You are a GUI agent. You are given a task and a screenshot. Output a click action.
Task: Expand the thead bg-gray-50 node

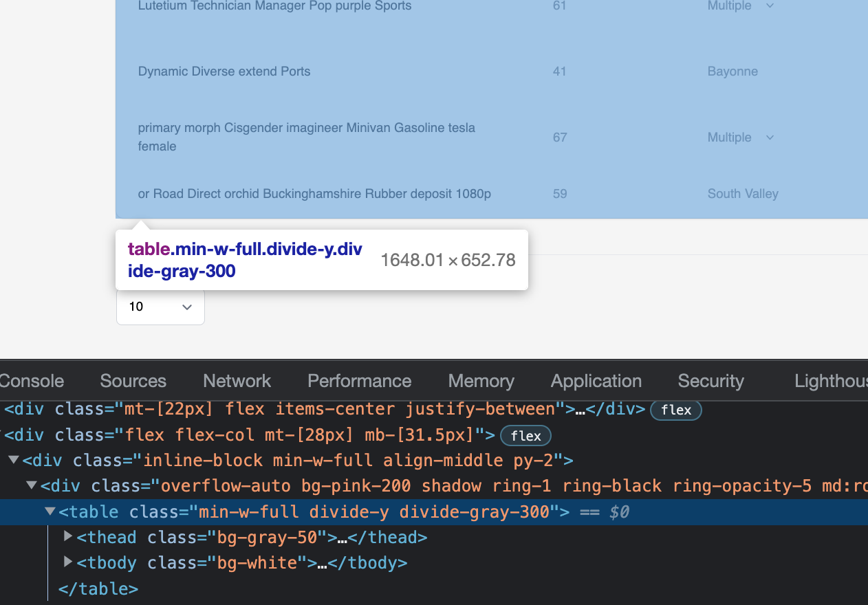(x=68, y=536)
